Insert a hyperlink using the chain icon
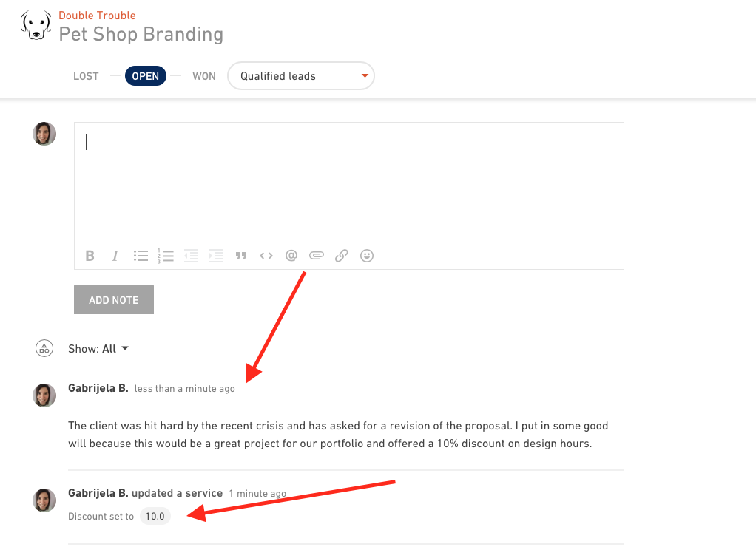This screenshot has height=547, width=756. click(341, 256)
